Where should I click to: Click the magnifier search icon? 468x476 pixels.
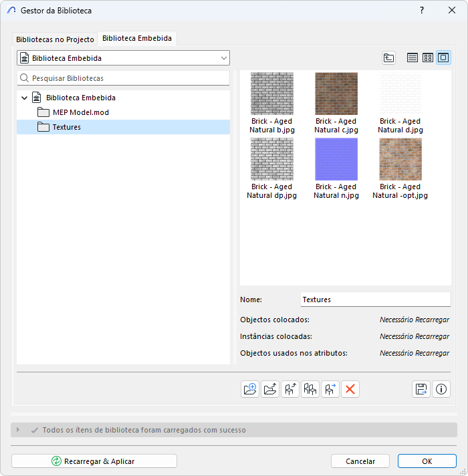tap(24, 78)
